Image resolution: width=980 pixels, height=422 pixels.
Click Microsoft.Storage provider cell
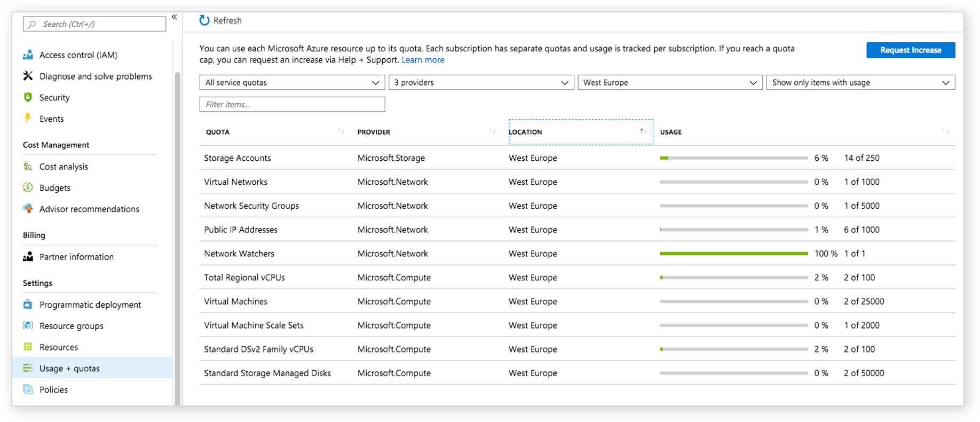pos(391,158)
